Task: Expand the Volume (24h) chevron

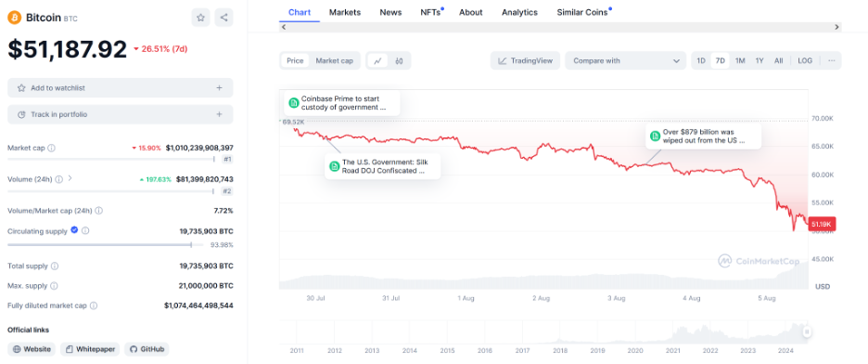Action: point(70,178)
